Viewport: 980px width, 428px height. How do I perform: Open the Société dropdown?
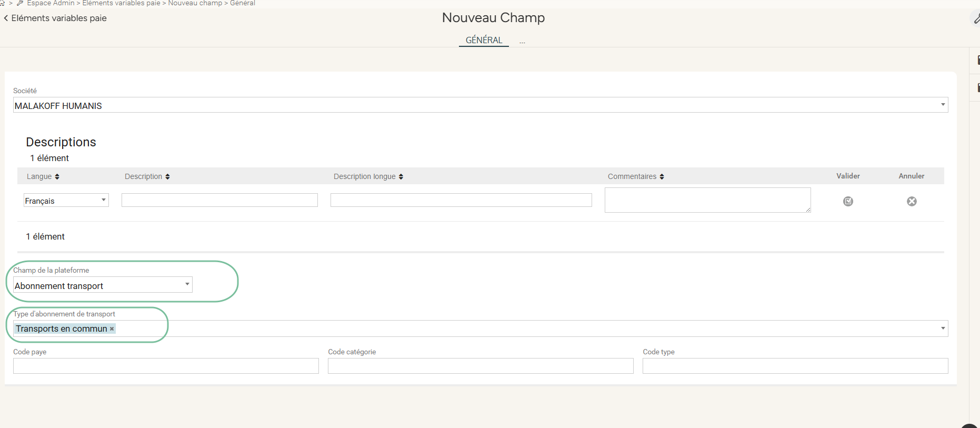click(x=943, y=105)
